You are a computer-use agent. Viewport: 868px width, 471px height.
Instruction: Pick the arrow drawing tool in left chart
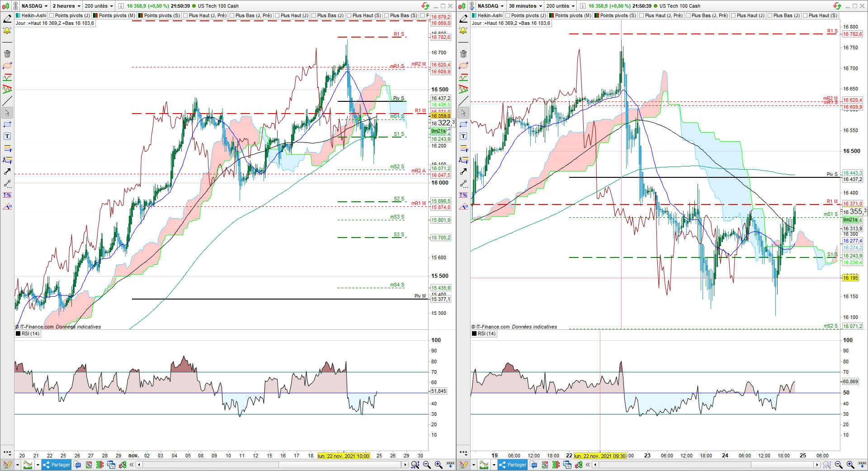click(7, 171)
